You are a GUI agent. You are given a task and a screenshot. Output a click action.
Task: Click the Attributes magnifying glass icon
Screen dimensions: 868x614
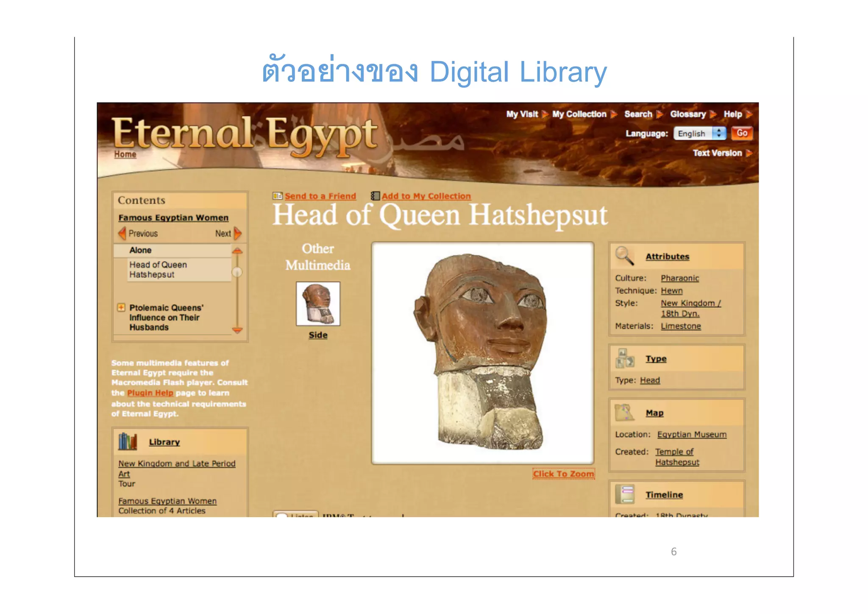click(x=624, y=256)
